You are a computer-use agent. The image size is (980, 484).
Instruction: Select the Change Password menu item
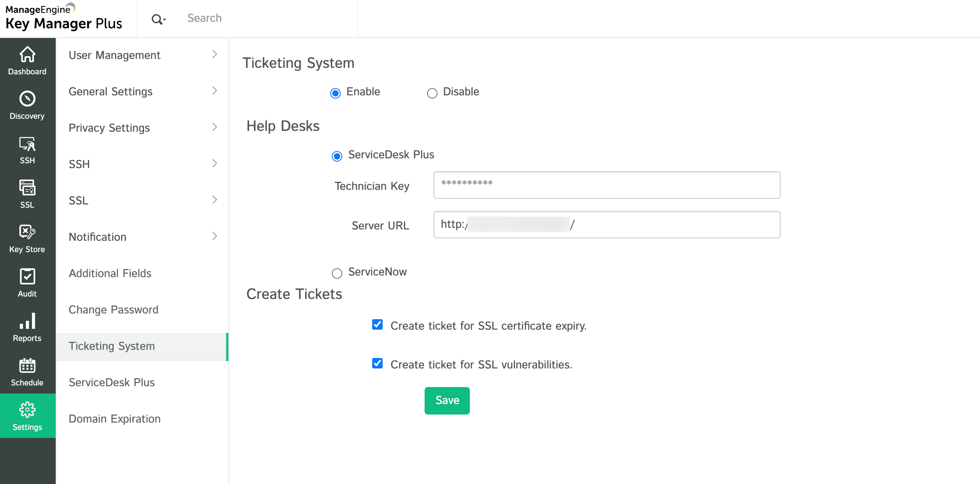pos(113,309)
